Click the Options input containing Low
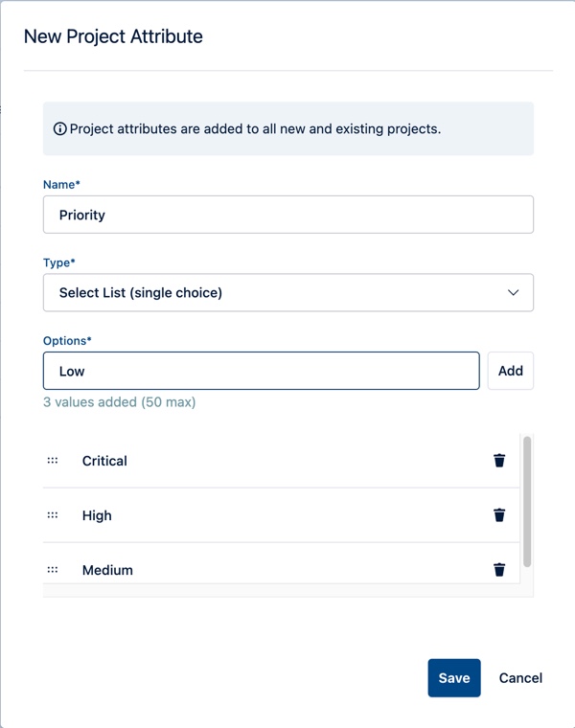575x728 pixels. (261, 371)
